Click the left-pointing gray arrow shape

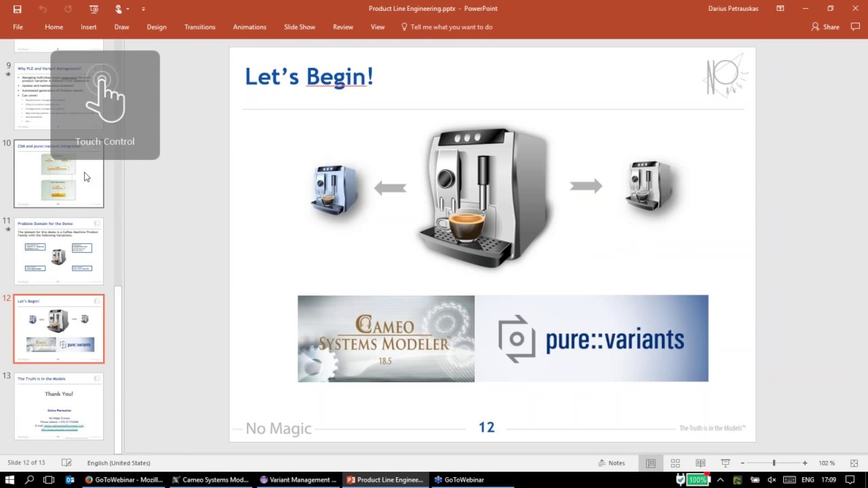(390, 188)
